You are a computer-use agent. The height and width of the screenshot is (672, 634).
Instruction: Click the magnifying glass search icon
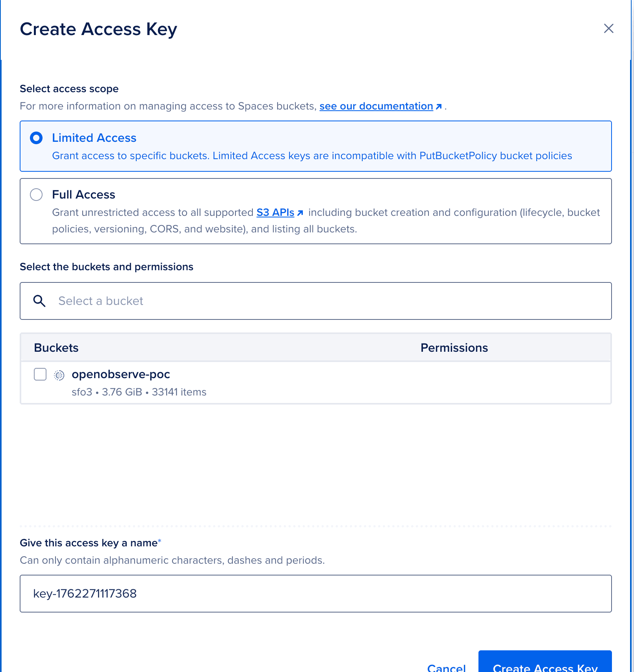[x=39, y=301]
